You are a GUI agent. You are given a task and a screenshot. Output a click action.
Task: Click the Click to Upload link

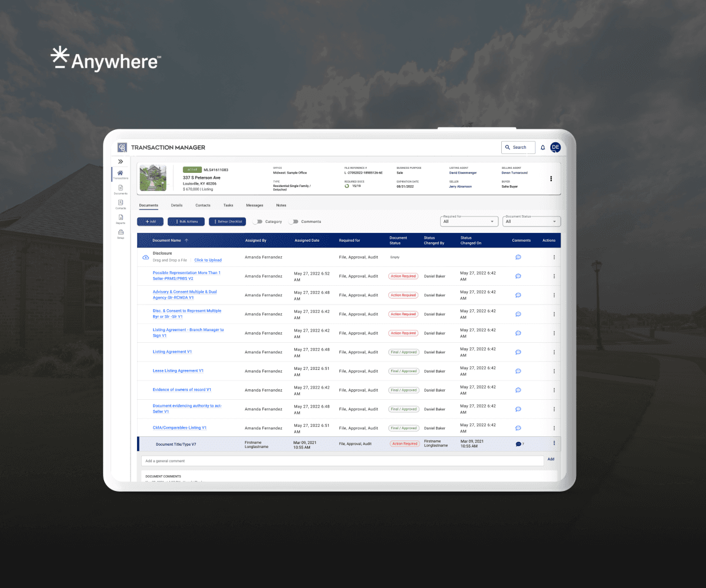(x=208, y=260)
